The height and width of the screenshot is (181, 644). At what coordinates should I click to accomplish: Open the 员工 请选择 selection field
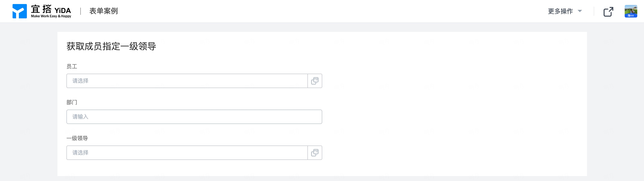(x=187, y=81)
